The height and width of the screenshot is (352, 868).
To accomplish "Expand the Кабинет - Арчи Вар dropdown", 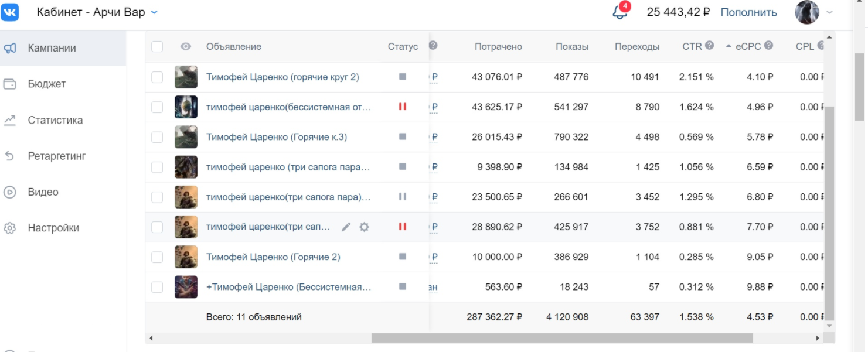I will point(154,12).
